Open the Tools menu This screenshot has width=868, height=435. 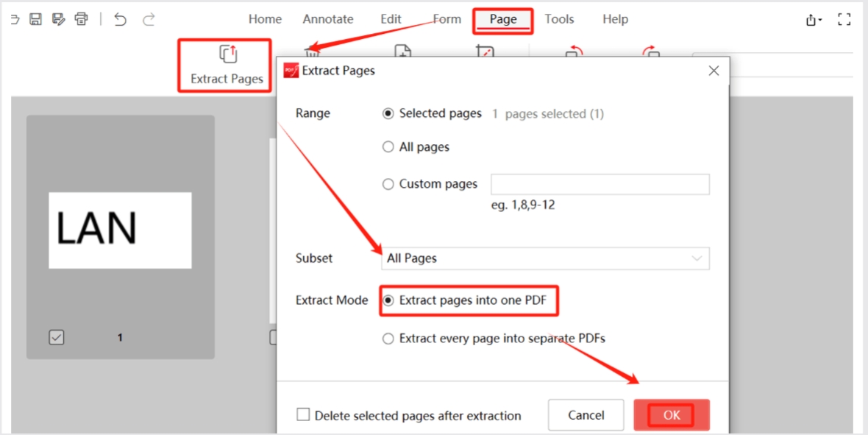[559, 19]
